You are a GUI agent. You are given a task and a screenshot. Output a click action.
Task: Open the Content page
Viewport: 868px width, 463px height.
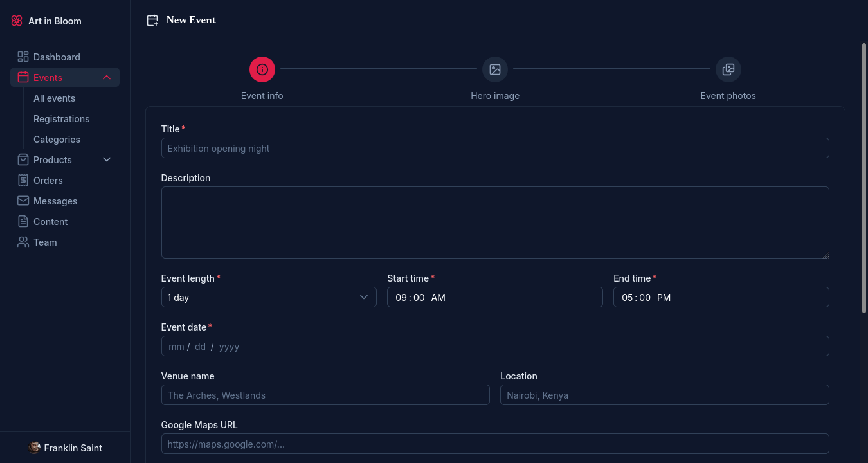tap(65, 221)
